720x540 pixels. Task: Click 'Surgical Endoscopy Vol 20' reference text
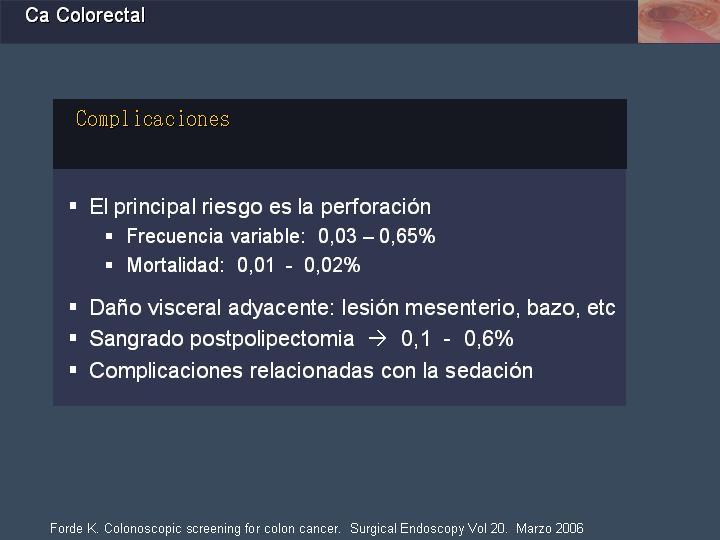point(428,529)
